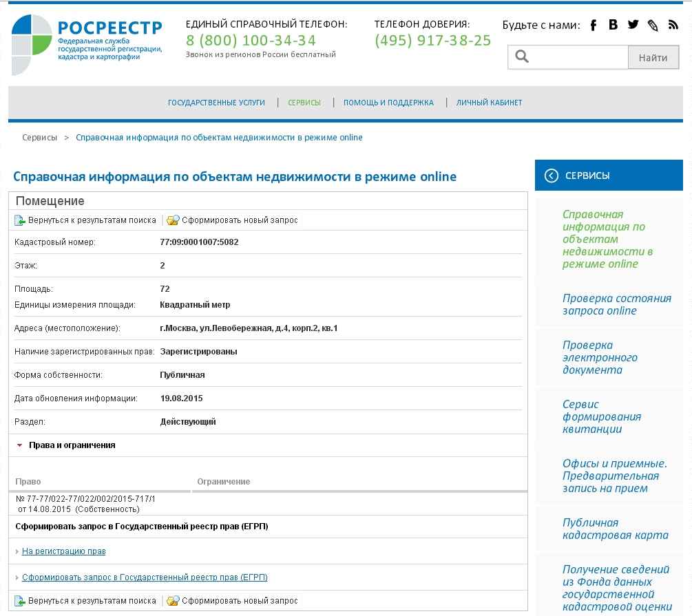Screen dimensions: 692x616
Task: Click the Сервисы breadcrumb link
Action: [x=40, y=138]
